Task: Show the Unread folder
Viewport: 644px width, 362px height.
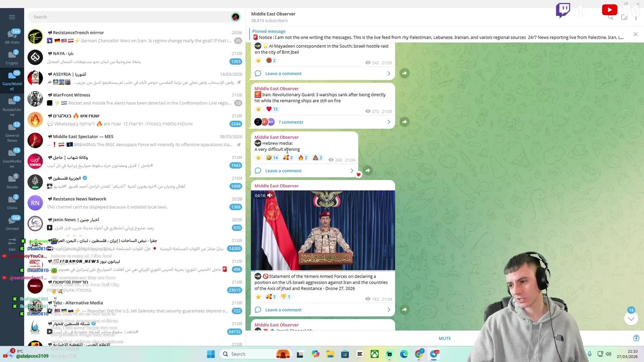Action: 12,223
